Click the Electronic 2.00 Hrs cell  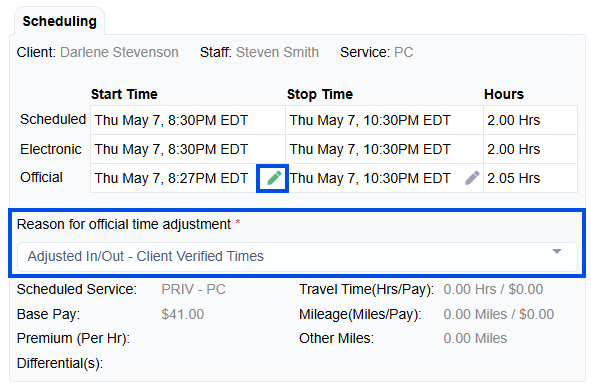click(530, 149)
